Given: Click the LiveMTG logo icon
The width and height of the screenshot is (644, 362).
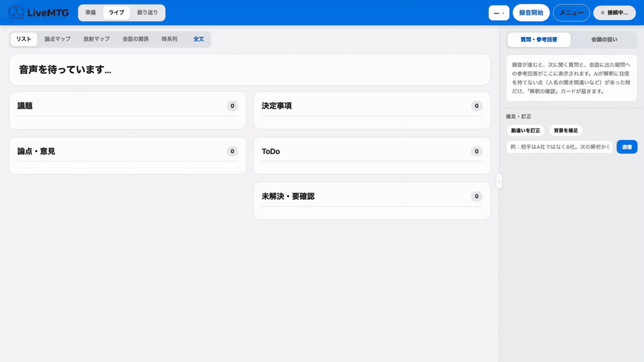Looking at the screenshot, I should [x=16, y=13].
